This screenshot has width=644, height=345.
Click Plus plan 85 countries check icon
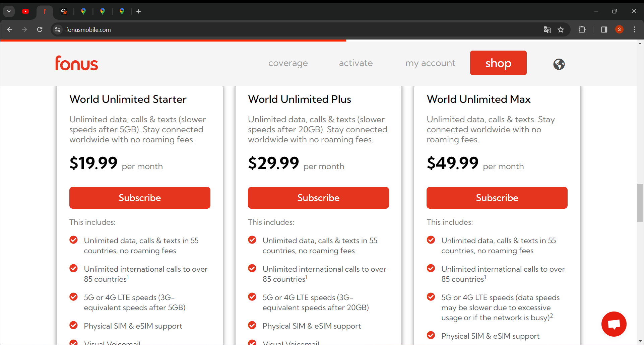click(x=252, y=268)
